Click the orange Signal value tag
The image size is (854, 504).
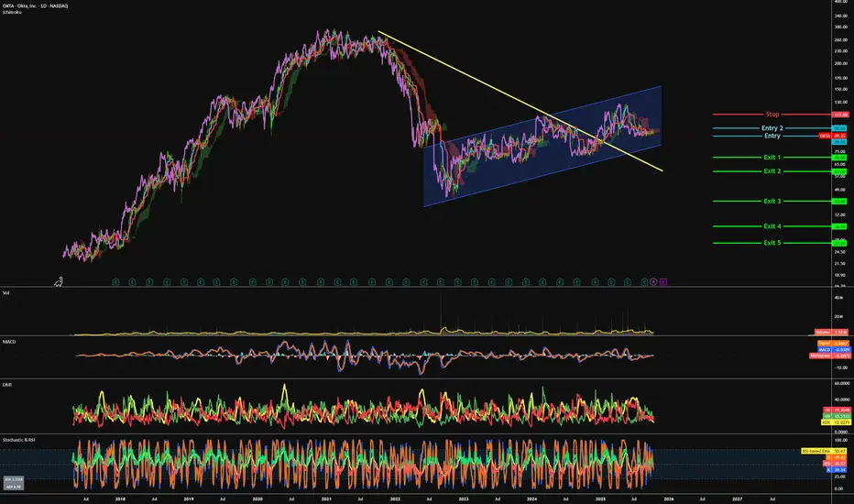pos(833,344)
